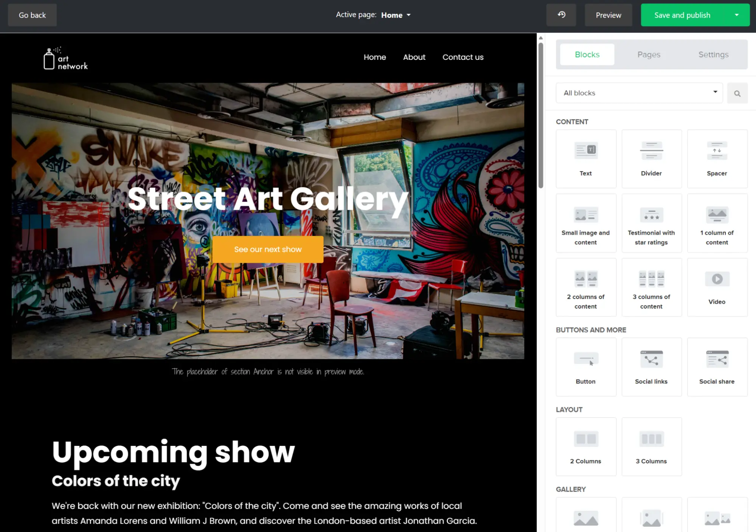The image size is (756, 532).
Task: Open the Settings tab
Action: coord(713,54)
